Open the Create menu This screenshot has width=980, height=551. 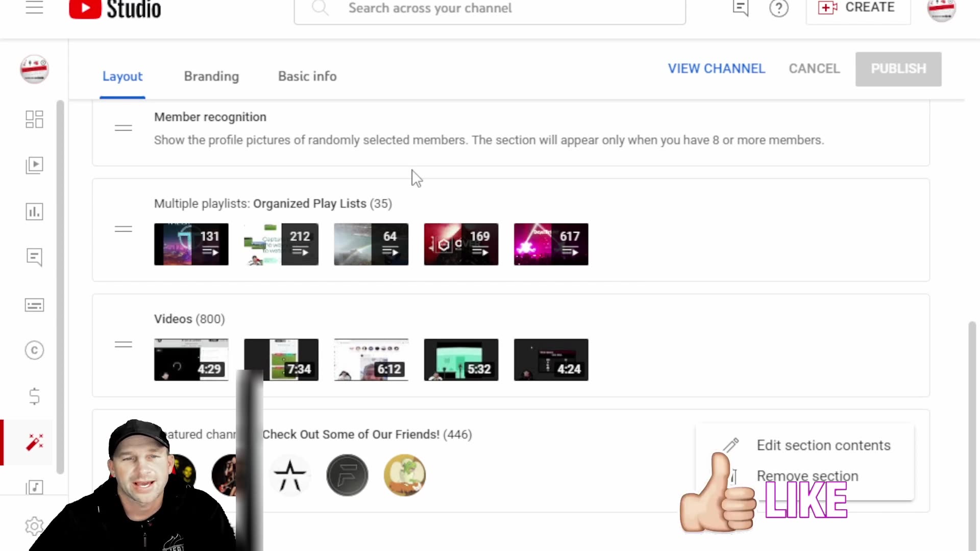pos(858,8)
